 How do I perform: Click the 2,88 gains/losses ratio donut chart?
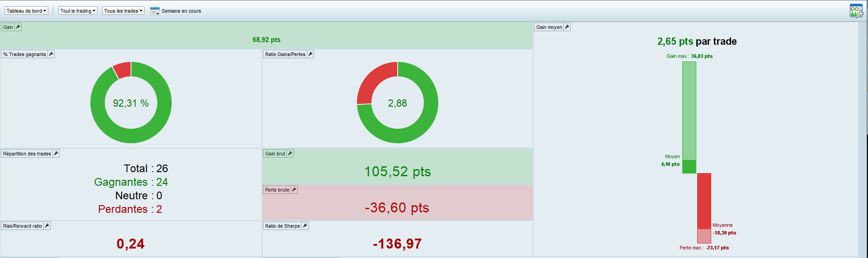[398, 103]
